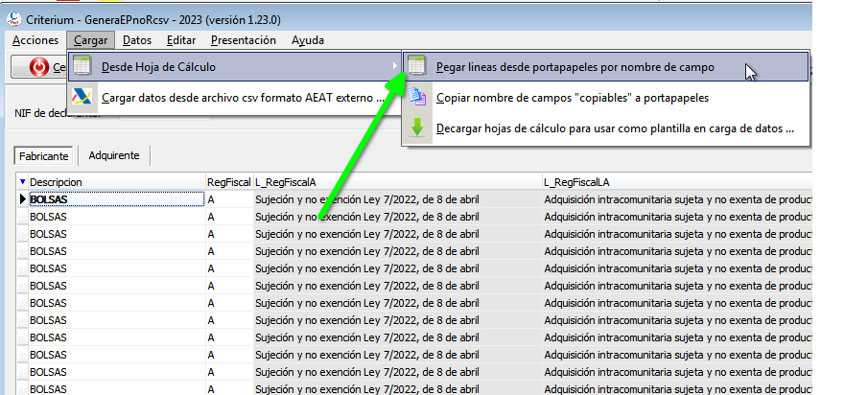
Task: Open the Datos menu
Action: (137, 40)
